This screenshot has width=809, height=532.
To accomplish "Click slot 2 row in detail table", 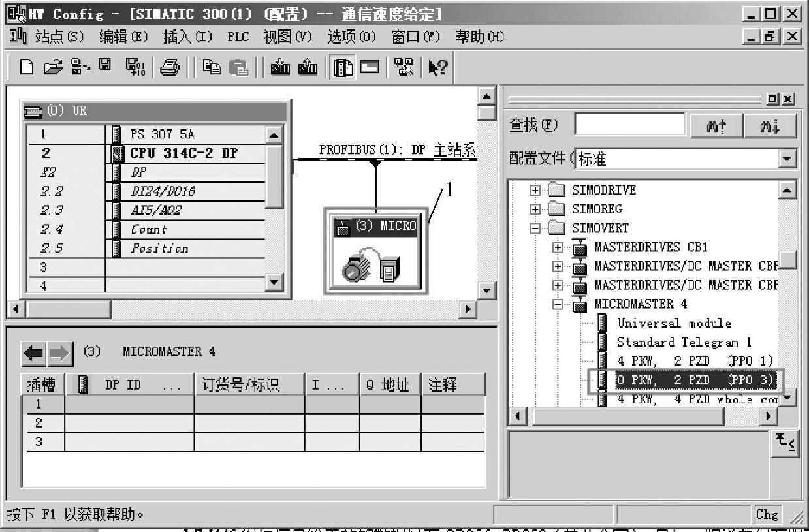I will coord(253,423).
